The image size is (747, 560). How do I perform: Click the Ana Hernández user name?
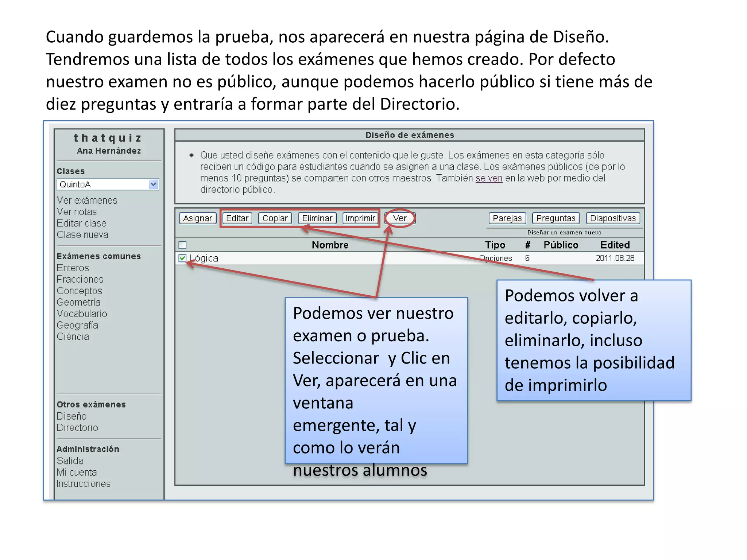click(x=109, y=151)
